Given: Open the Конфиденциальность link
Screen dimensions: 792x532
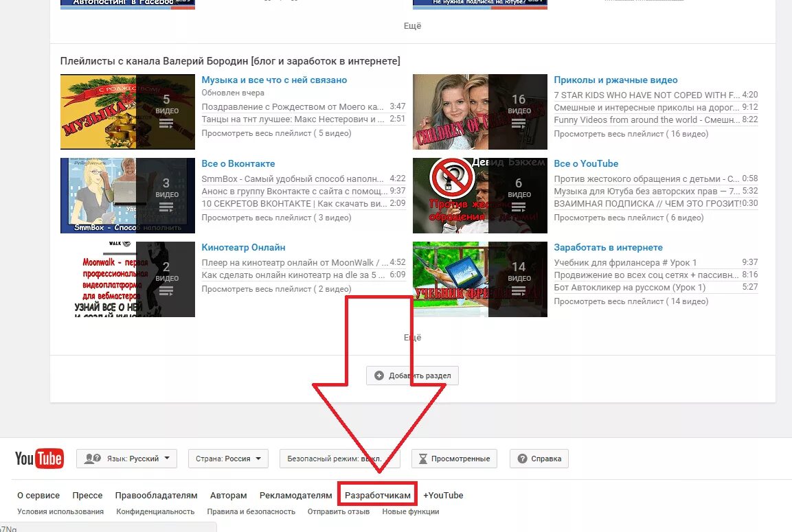Looking at the screenshot, I should pyautogui.click(x=155, y=511).
